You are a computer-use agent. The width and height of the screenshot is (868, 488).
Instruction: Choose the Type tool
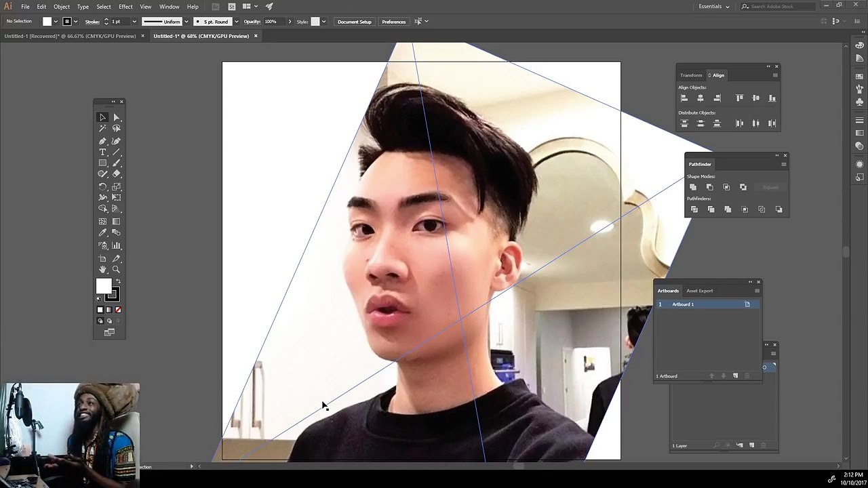(102, 152)
